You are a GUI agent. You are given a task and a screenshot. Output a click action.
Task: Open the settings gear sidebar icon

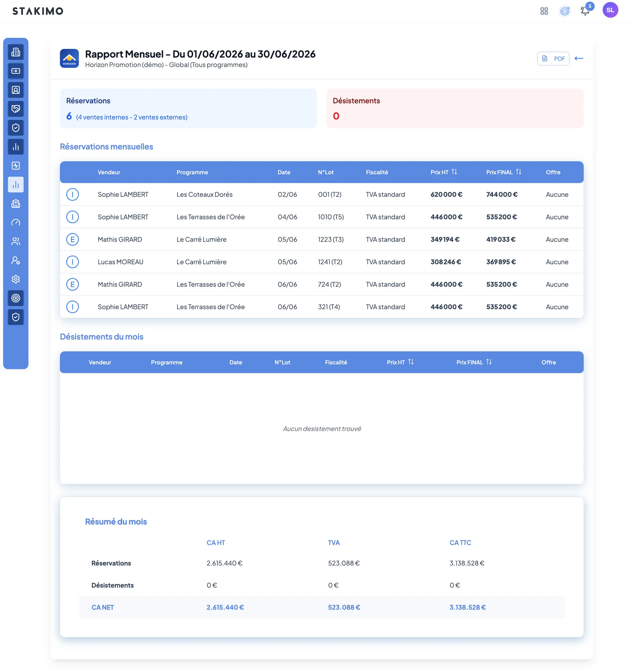pyautogui.click(x=15, y=279)
